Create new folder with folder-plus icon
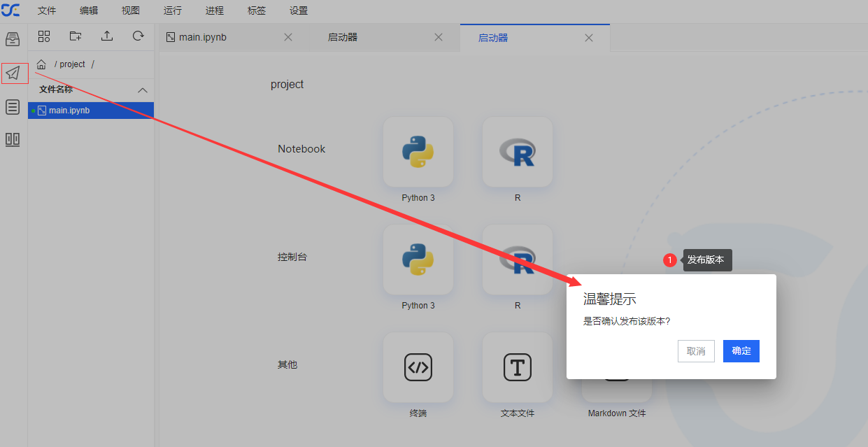The height and width of the screenshot is (447, 868). [x=76, y=36]
